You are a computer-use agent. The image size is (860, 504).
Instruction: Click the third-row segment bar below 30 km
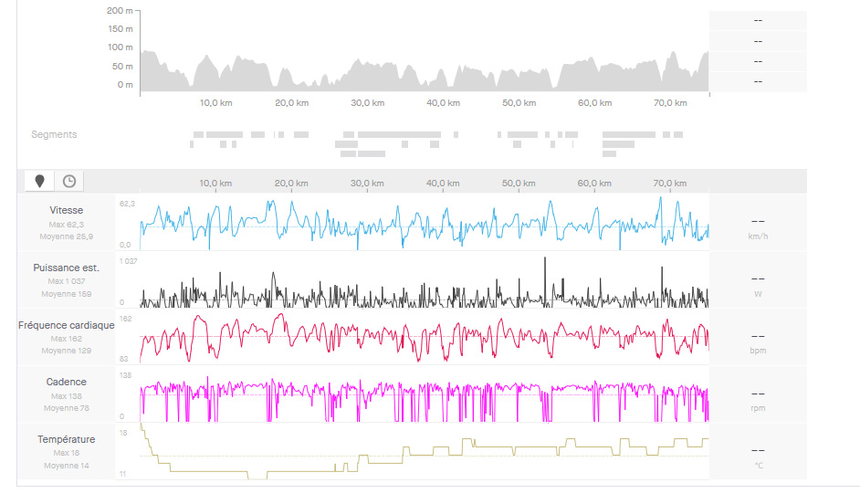[x=362, y=153]
